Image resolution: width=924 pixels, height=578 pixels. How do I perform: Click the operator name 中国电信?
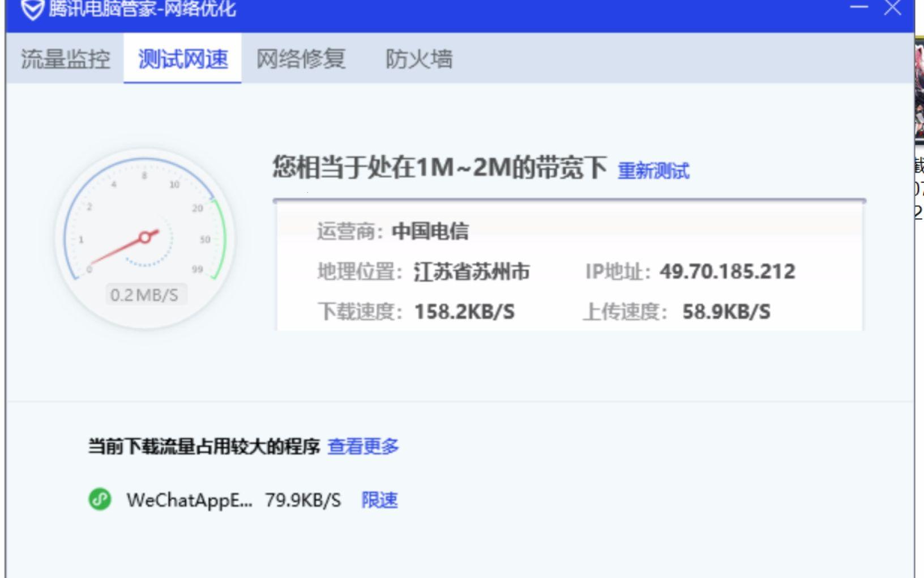click(x=430, y=231)
